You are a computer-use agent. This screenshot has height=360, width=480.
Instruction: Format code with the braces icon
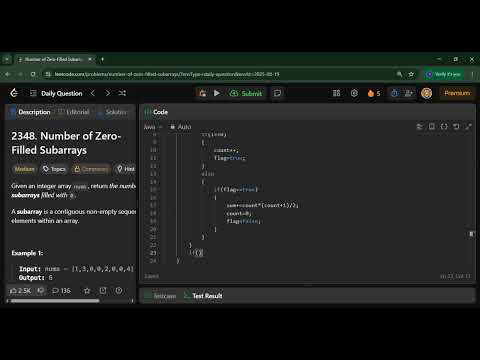pyautogui.click(x=444, y=127)
